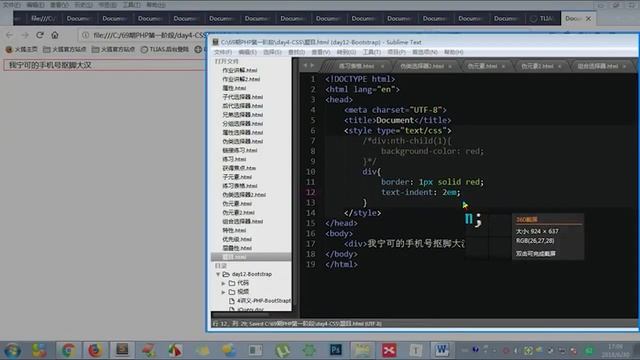Click the text-indent: 2em; code line
Image resolution: width=640 pixels, height=360 pixels.
[x=420, y=192]
